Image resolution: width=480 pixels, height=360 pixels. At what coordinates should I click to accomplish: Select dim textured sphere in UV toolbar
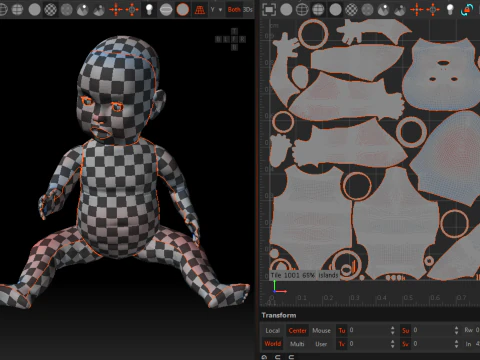(x=367, y=10)
